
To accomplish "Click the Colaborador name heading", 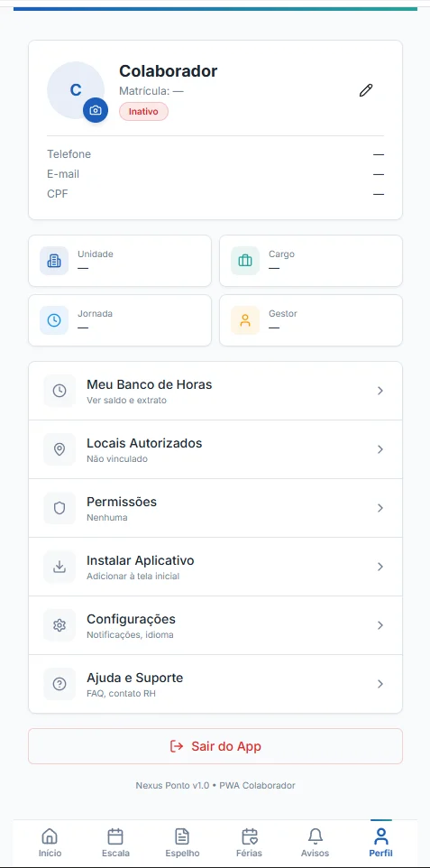I will point(169,71).
